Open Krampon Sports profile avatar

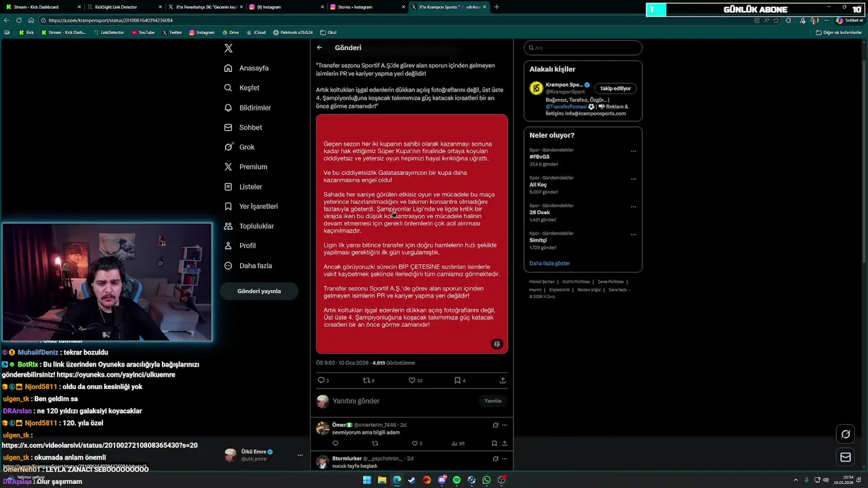point(536,88)
